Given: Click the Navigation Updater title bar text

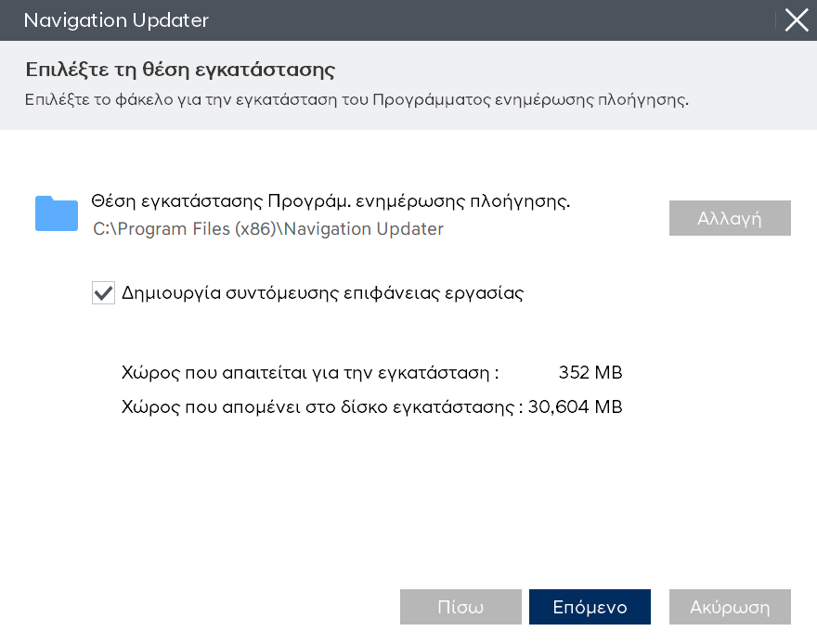Looking at the screenshot, I should [116, 20].
